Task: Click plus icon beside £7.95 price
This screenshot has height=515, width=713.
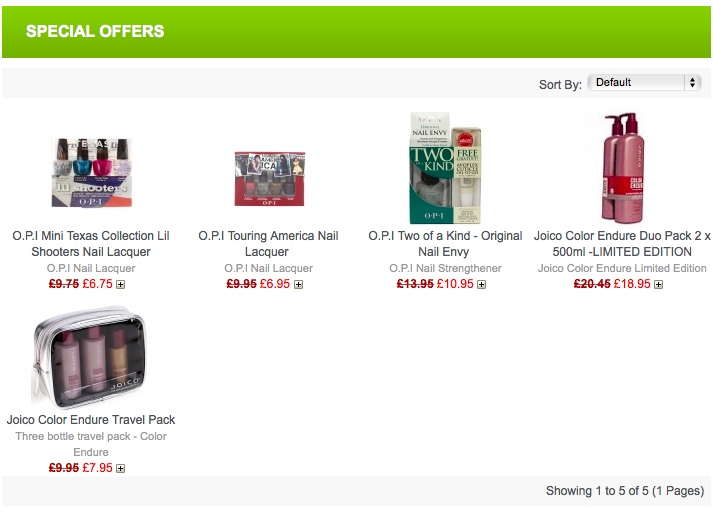Action: point(121,468)
